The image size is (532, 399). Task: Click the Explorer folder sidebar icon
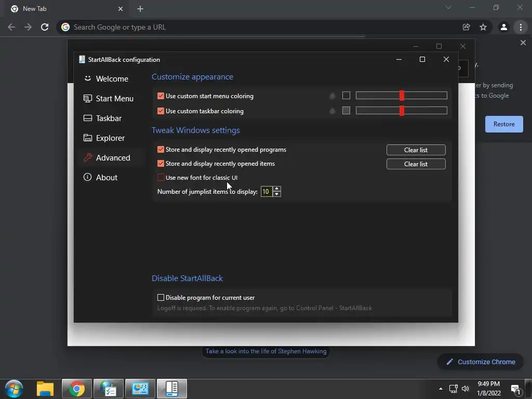click(x=87, y=138)
